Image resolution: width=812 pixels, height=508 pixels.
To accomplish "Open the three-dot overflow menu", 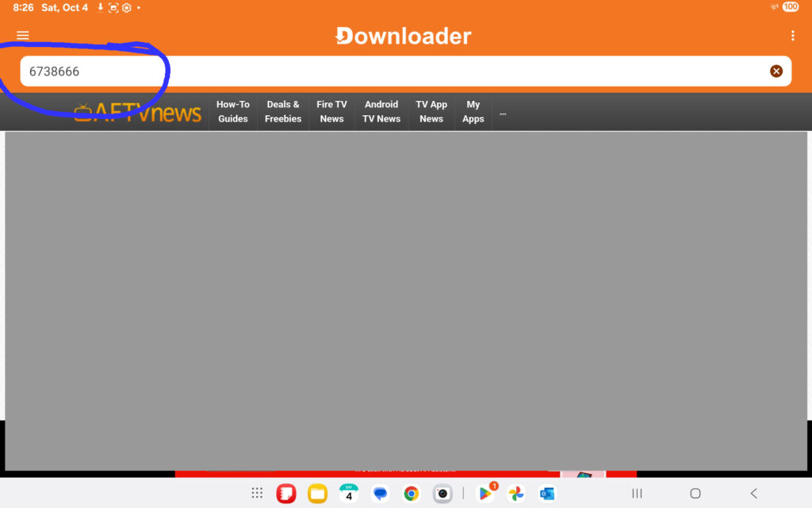I will point(792,36).
